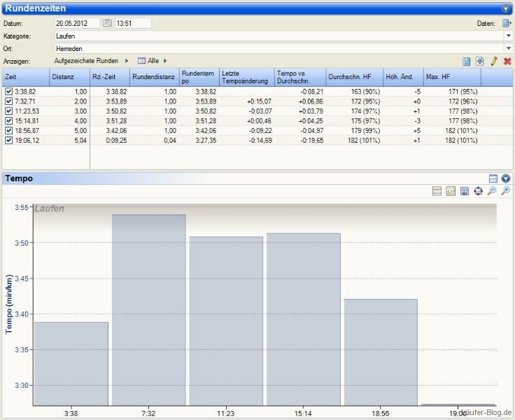Open the Tempo panel round dropdown button
This screenshot has height=420, width=515.
coord(506,178)
